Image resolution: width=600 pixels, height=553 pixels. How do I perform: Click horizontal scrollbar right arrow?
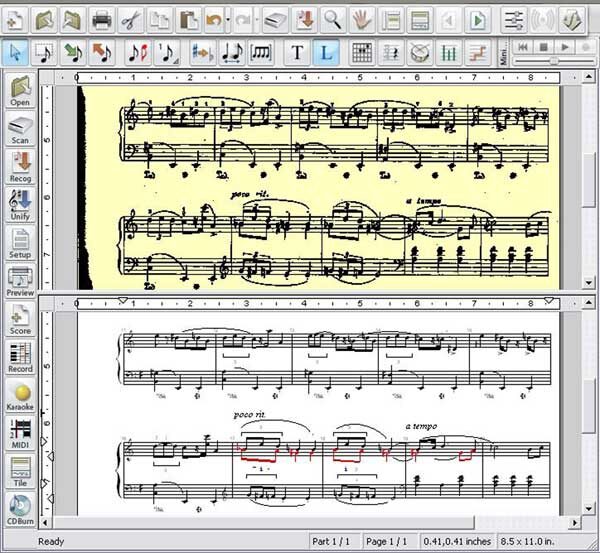click(x=575, y=522)
